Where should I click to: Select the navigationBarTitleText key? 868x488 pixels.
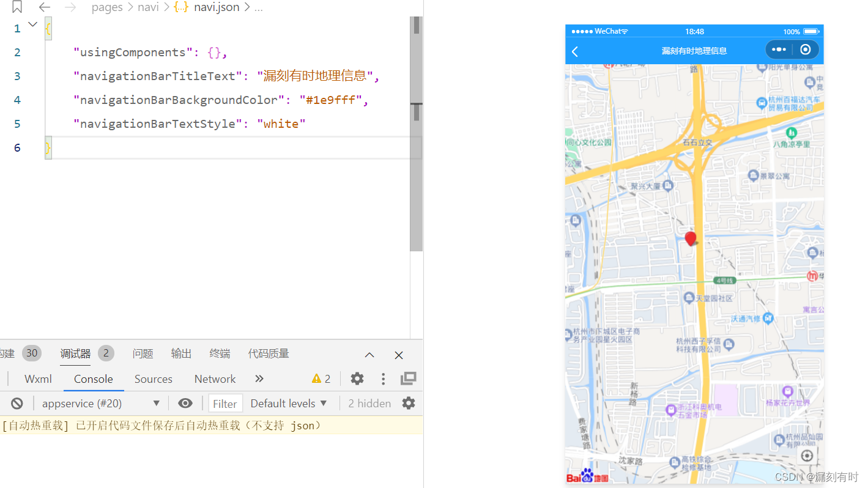coord(158,76)
